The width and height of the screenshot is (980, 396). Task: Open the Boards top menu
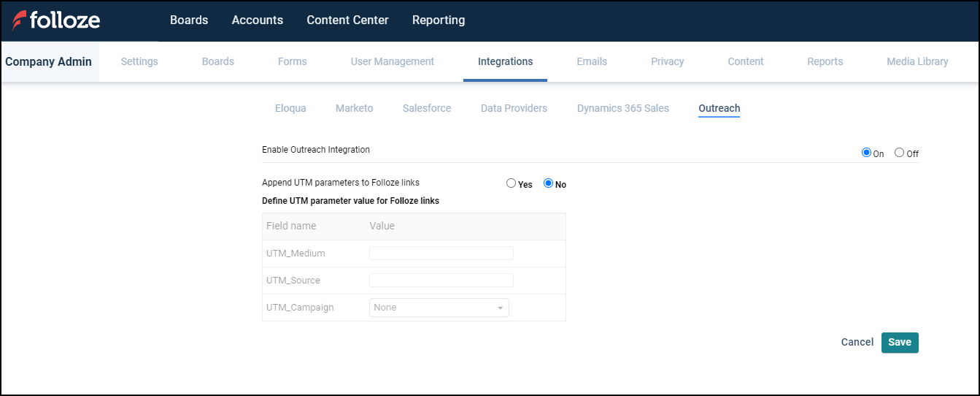[189, 20]
